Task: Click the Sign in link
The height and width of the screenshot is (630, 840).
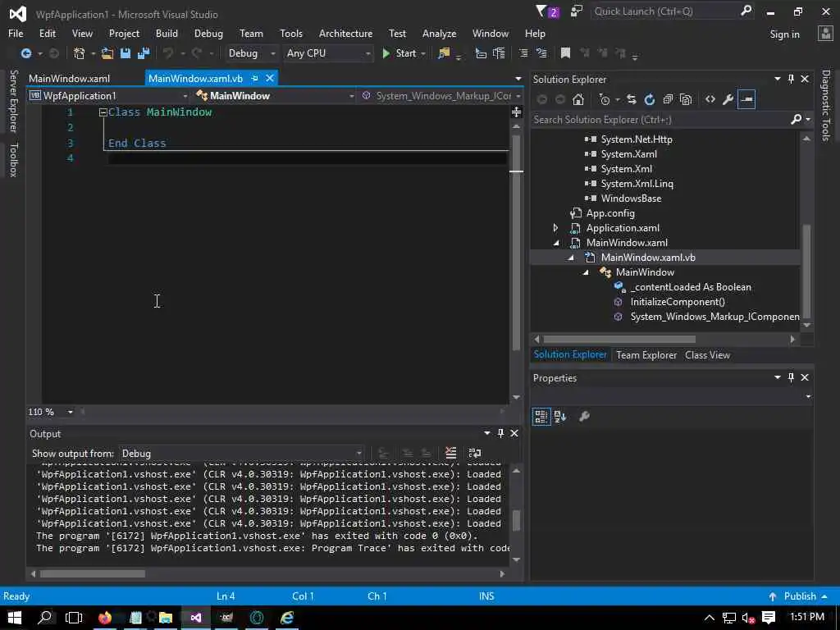Action: tap(784, 34)
